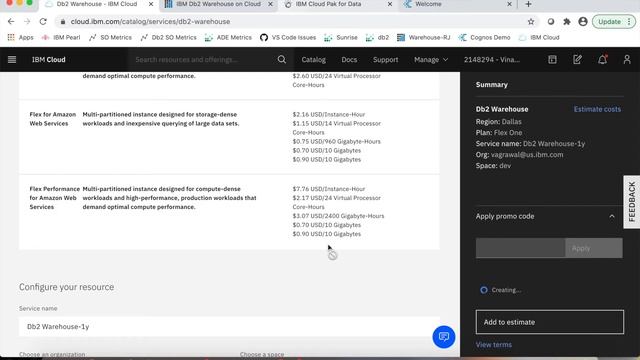This screenshot has width=640, height=360.
Task: Bookmark this page with the star icon
Action: [x=531, y=22]
